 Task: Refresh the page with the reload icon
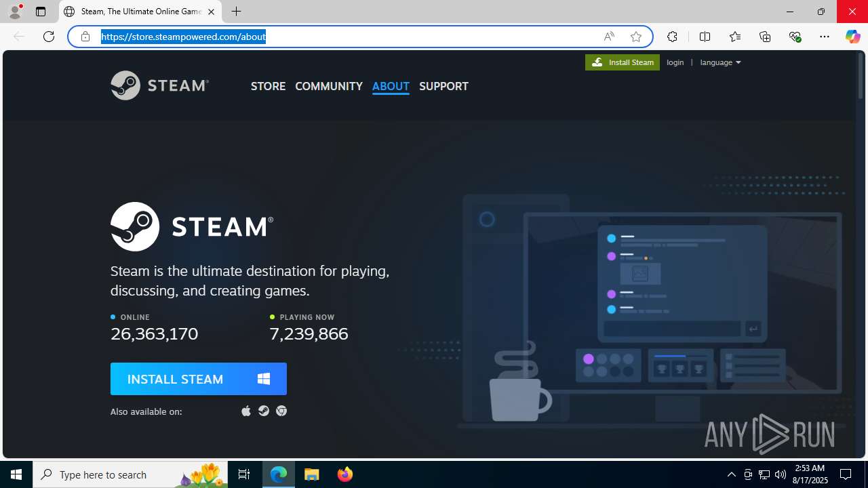click(x=49, y=37)
